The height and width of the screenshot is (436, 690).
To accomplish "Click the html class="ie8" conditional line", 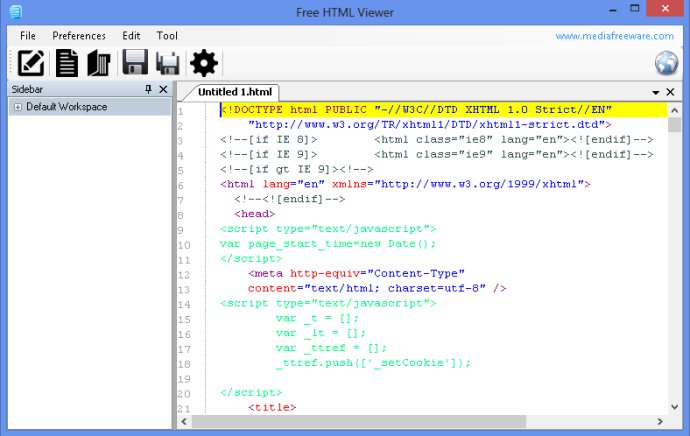I will tap(437, 139).
